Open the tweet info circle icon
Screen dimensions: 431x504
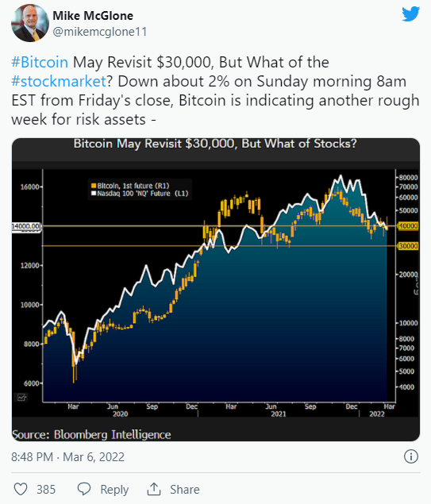[410, 456]
